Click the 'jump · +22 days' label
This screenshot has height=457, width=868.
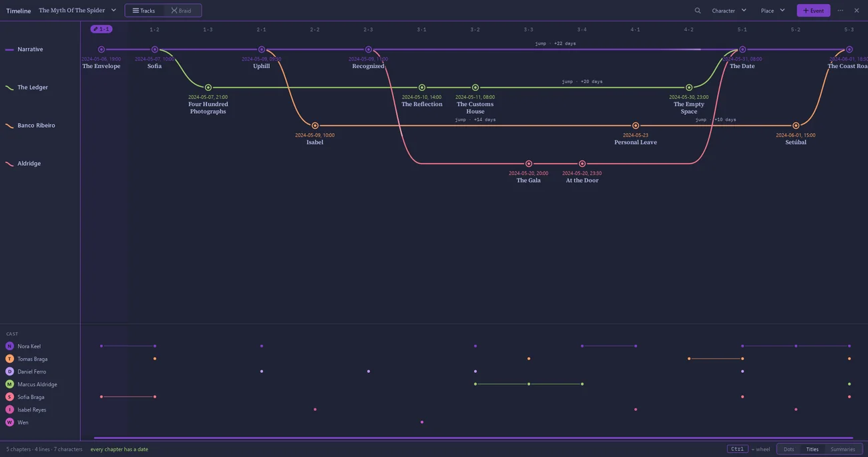point(556,43)
